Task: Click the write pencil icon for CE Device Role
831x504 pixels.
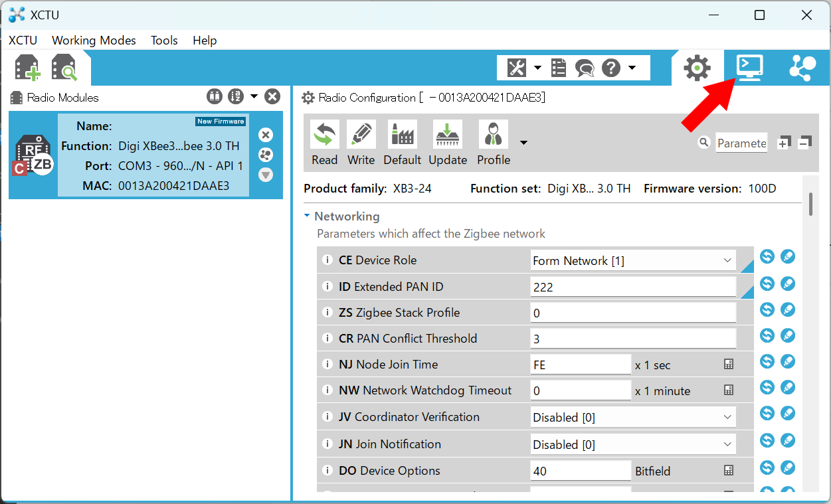Action: 788,256
